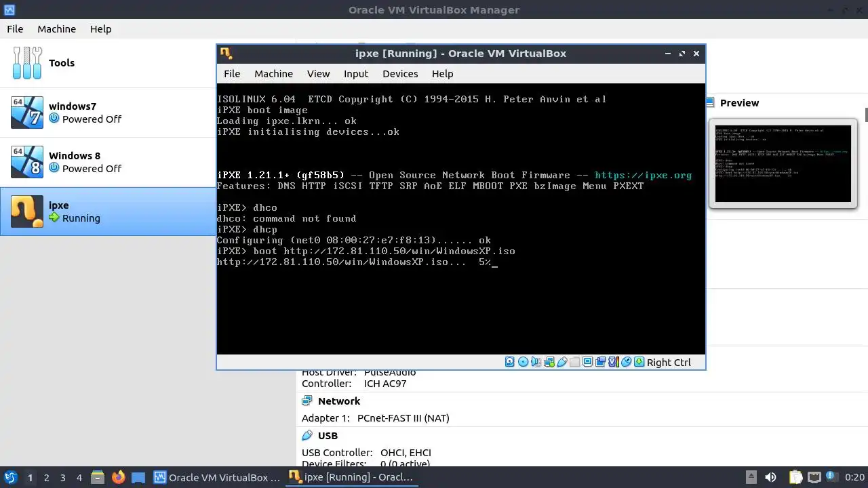Click the audio indicator icon in VM status bar
The image size is (868, 488).
(x=536, y=362)
